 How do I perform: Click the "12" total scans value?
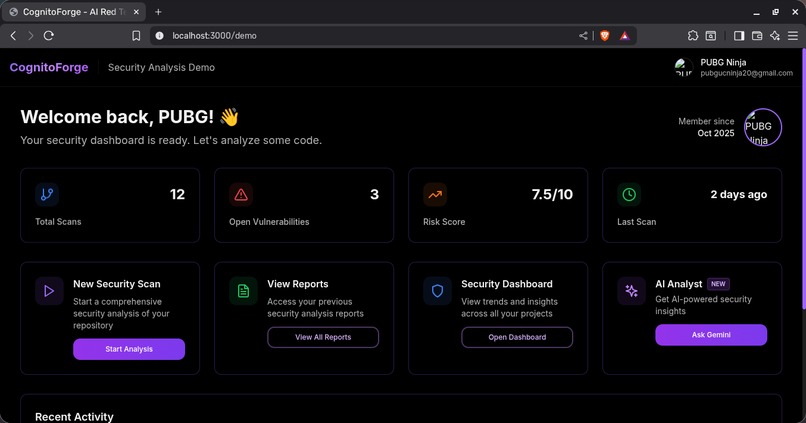coord(177,194)
